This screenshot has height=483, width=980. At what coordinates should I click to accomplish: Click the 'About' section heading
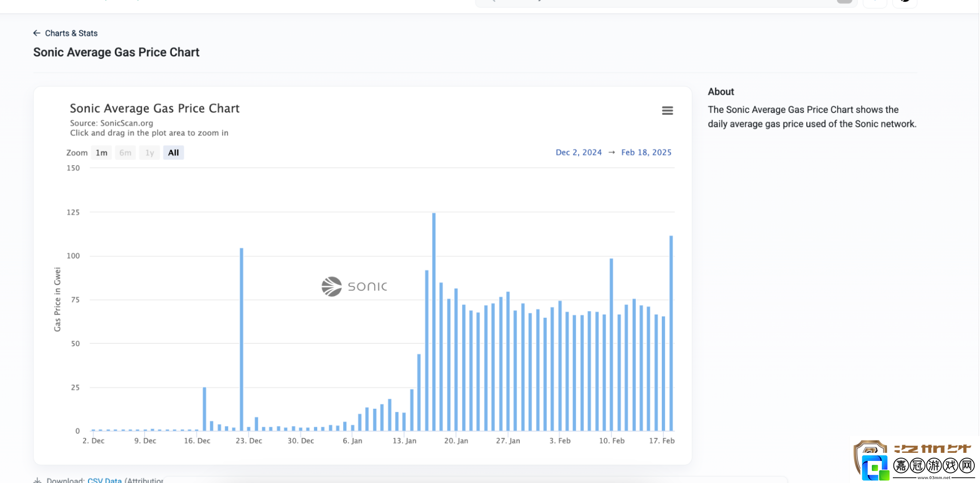(721, 91)
